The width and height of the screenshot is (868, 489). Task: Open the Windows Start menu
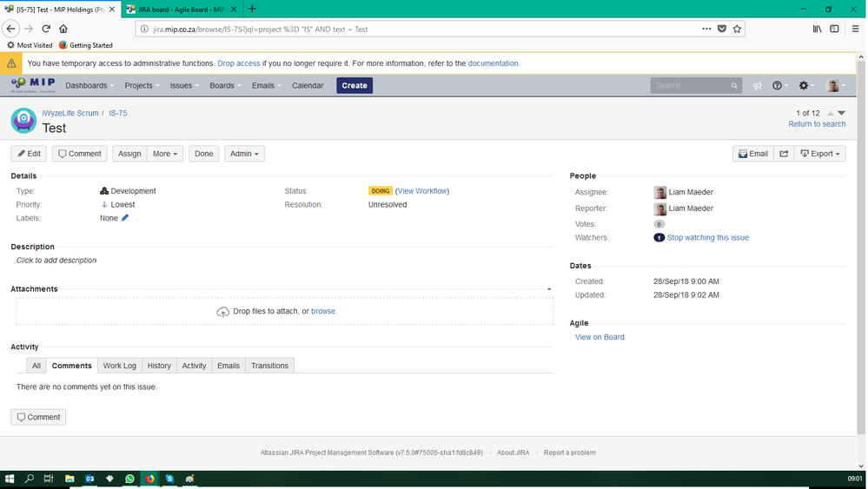[10, 479]
